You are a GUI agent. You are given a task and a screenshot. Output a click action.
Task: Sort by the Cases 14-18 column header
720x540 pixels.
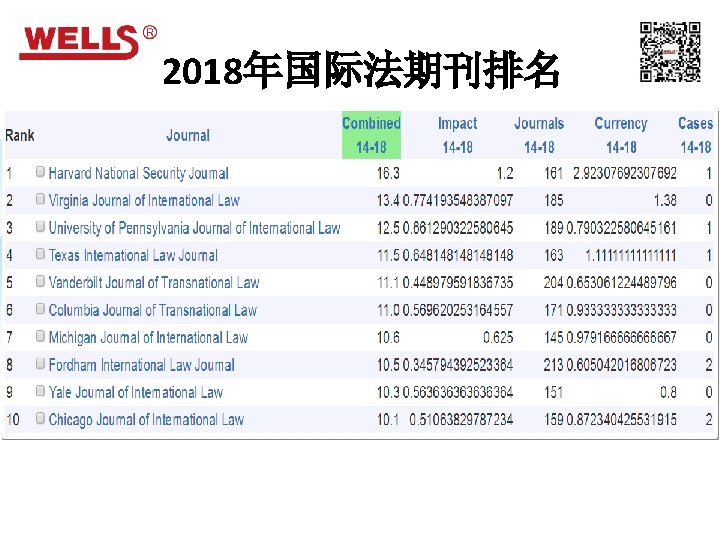click(x=696, y=135)
